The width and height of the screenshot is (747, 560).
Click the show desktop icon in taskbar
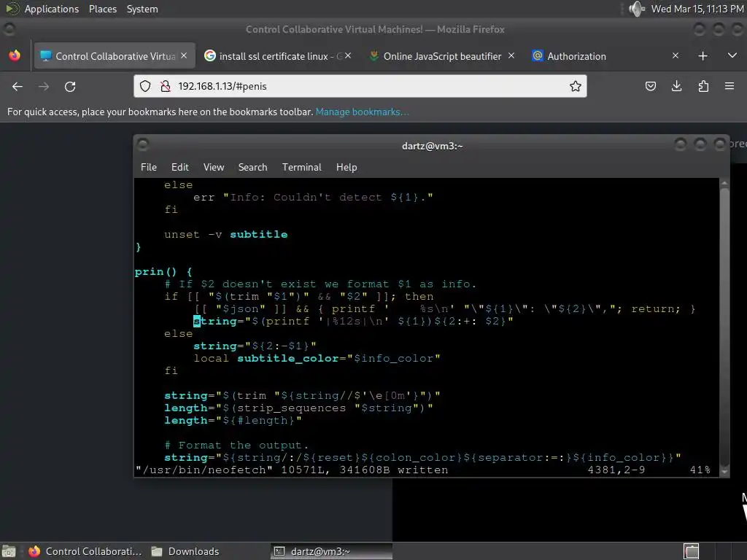(x=9, y=551)
